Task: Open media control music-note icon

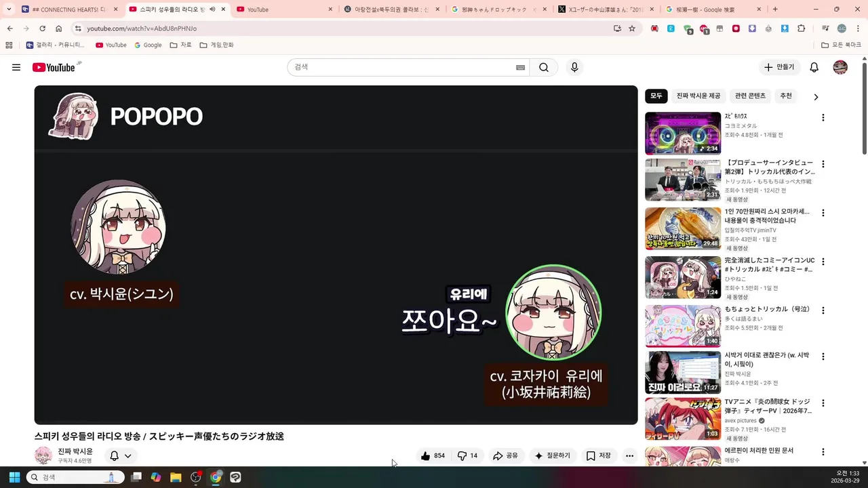Action: pyautogui.click(x=825, y=28)
